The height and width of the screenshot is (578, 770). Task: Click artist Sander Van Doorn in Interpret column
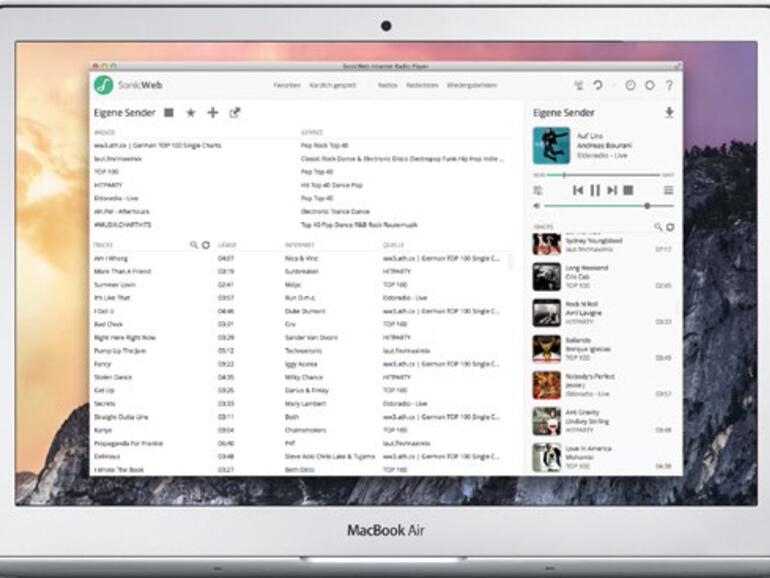point(311,337)
